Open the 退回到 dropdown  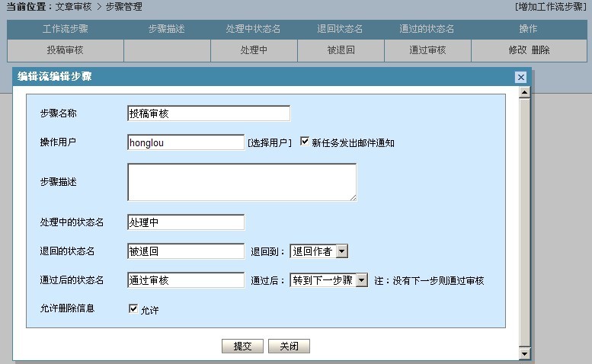[x=341, y=251]
